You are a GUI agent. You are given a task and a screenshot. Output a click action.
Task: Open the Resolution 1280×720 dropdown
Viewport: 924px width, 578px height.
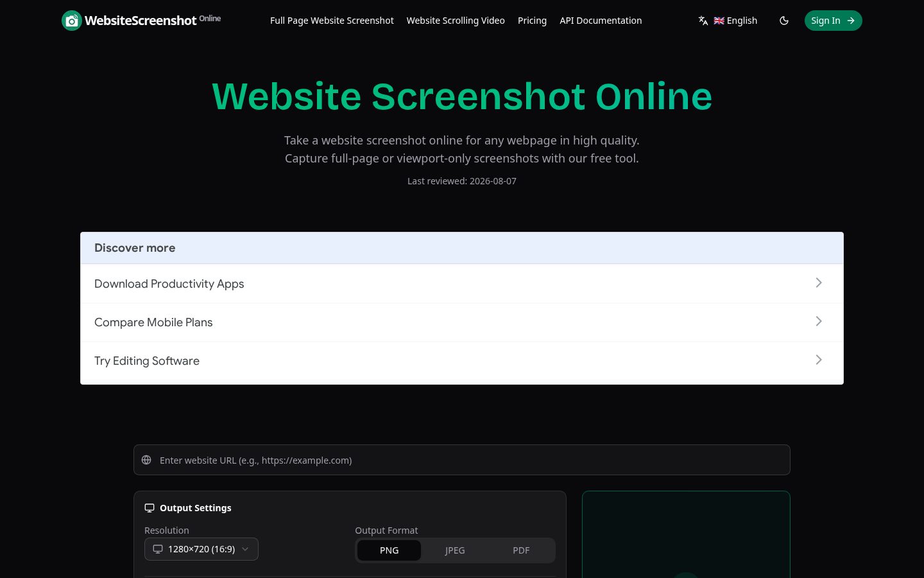tap(201, 549)
